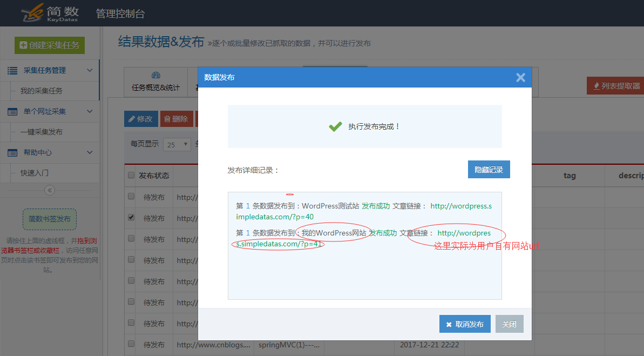Click the icon beside 帮助中心

pos(12,153)
